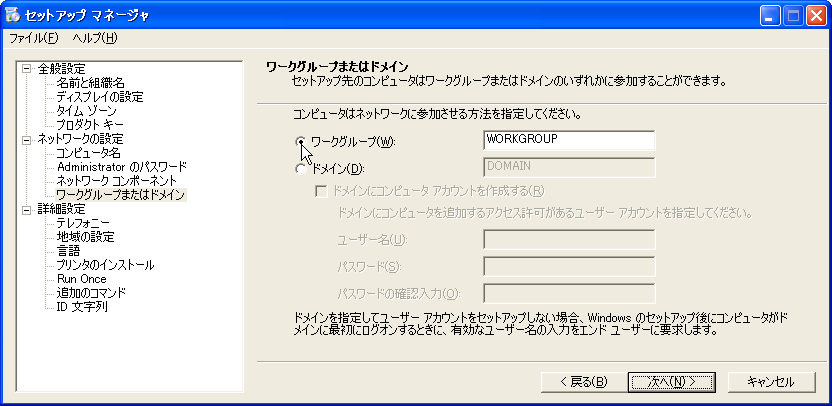
Task: Click the 次へ(N) > button
Action: click(672, 382)
